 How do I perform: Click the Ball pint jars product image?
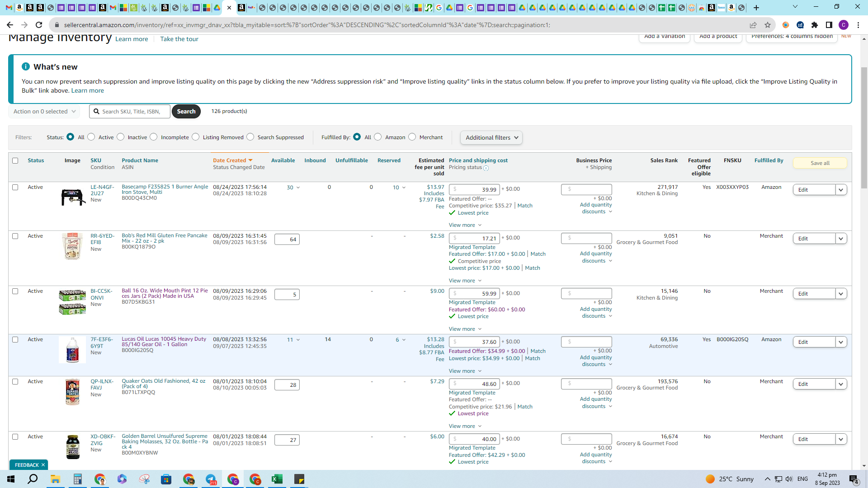coord(72,302)
